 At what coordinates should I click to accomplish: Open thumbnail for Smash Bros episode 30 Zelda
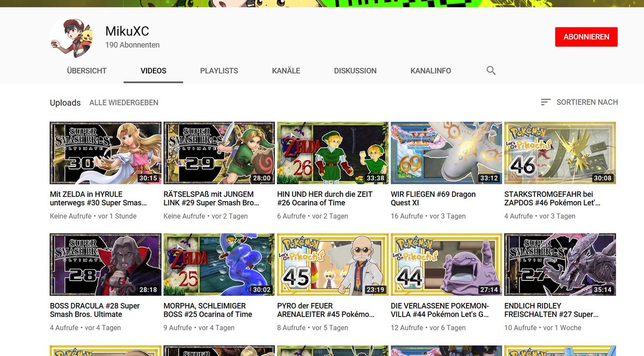tap(106, 153)
